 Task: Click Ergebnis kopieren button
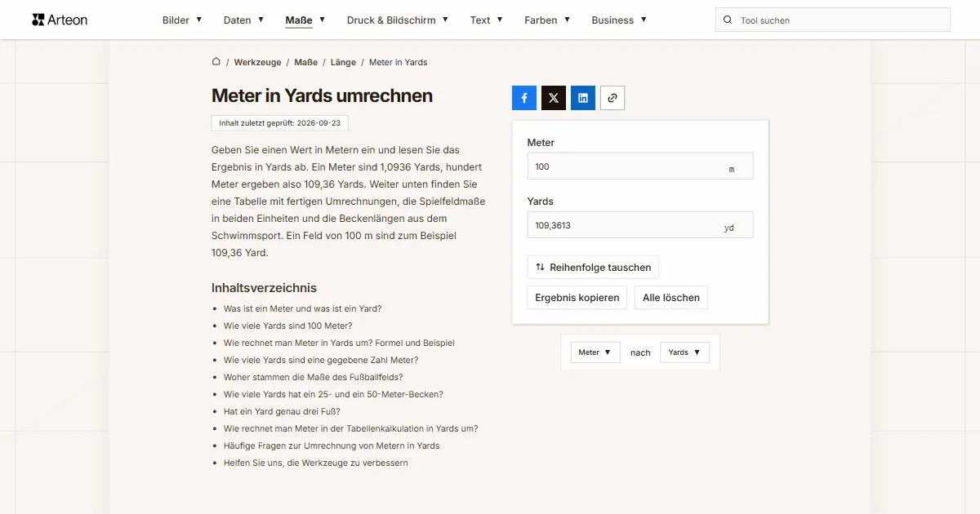(x=577, y=297)
